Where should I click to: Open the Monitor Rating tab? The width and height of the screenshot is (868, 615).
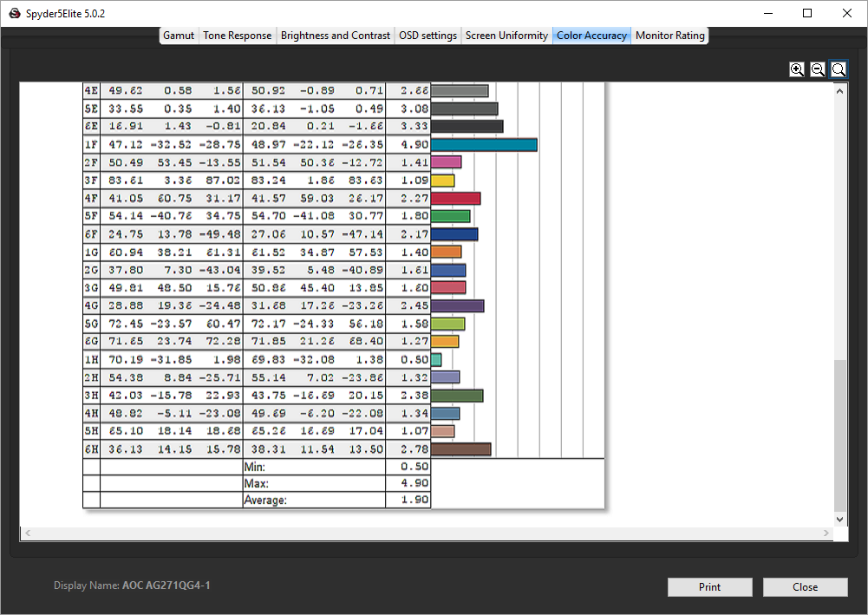coord(670,36)
